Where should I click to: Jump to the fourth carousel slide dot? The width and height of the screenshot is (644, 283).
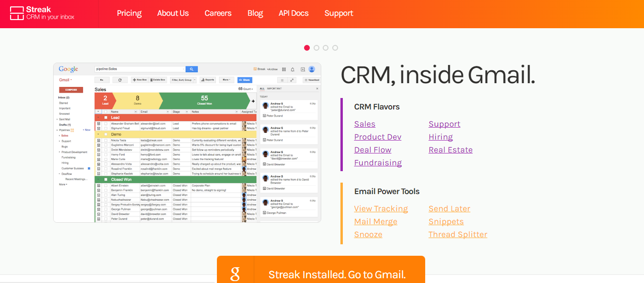tap(335, 48)
